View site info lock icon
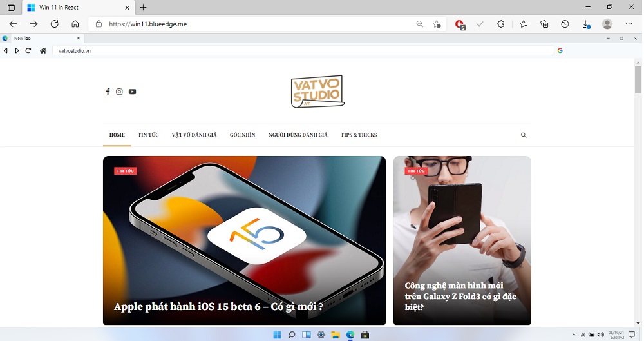The width and height of the screenshot is (644, 341). point(99,24)
